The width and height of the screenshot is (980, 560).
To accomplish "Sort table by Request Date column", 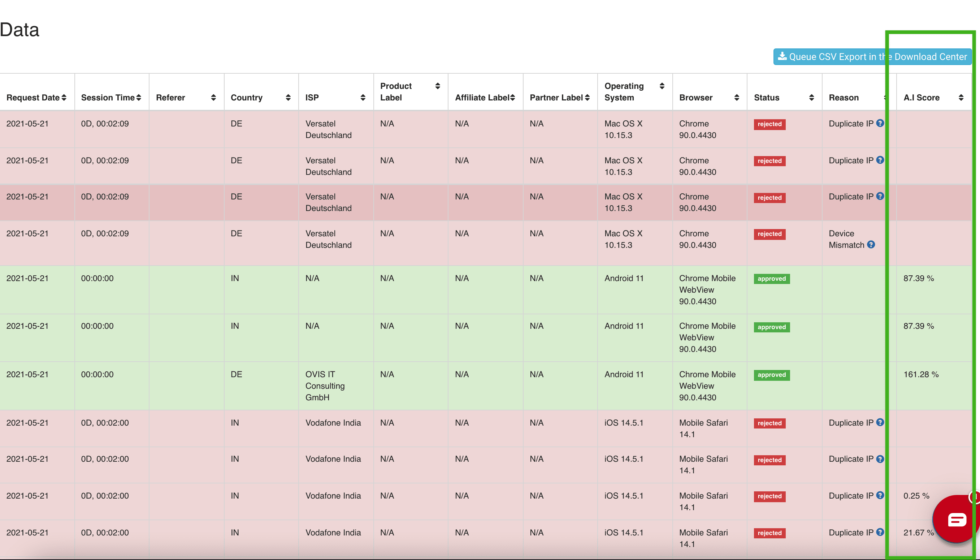I will [64, 98].
